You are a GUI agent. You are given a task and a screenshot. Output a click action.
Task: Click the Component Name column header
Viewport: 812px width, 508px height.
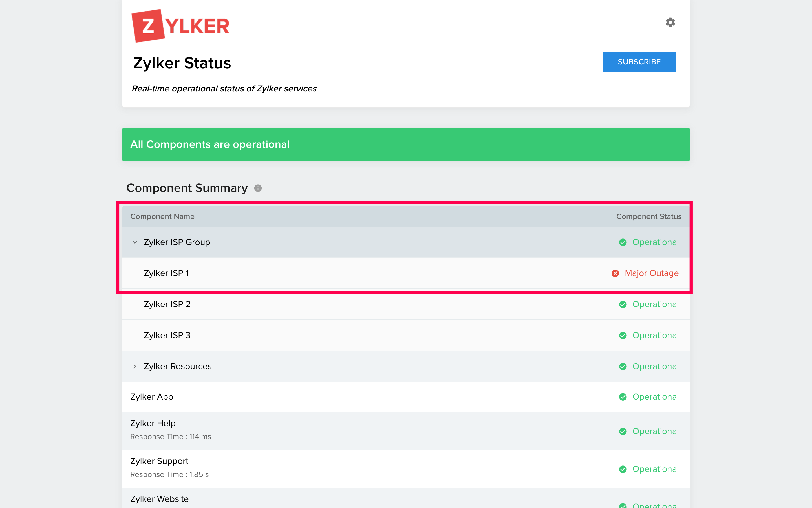click(x=162, y=216)
